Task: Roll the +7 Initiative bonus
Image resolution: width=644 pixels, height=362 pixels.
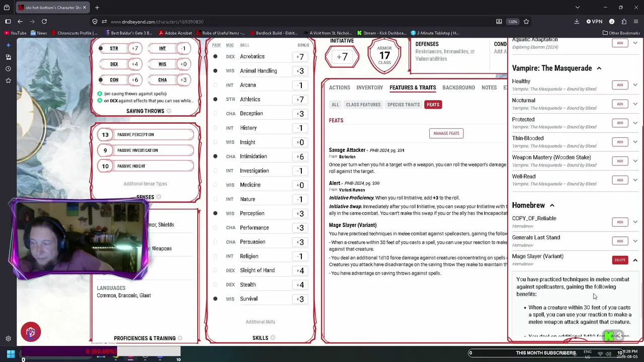Action: [342, 57]
